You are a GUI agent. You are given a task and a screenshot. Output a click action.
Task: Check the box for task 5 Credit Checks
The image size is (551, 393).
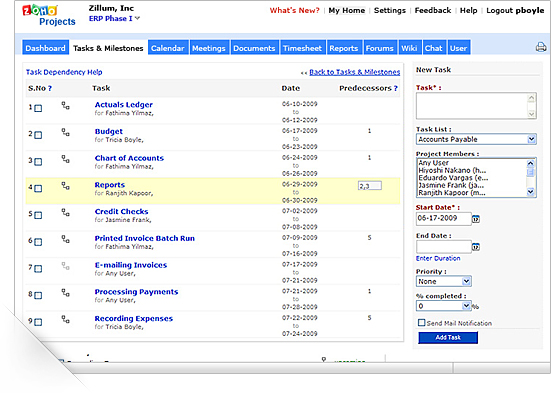[x=38, y=215]
